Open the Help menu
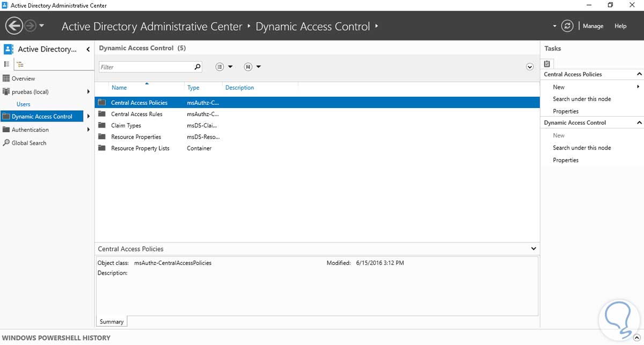Viewport: 644px width, 345px height. 620,26
